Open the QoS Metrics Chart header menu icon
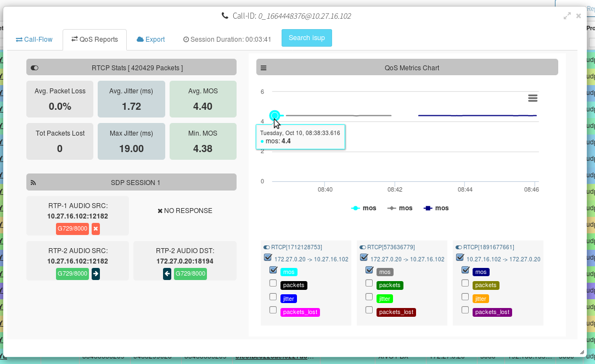 [263, 68]
